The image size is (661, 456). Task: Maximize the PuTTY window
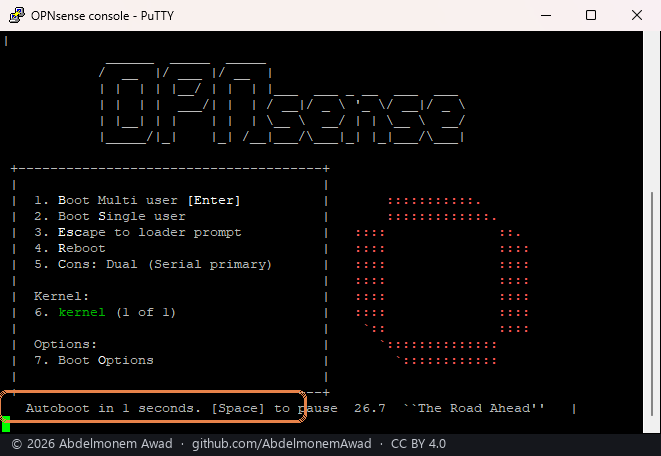click(x=591, y=16)
